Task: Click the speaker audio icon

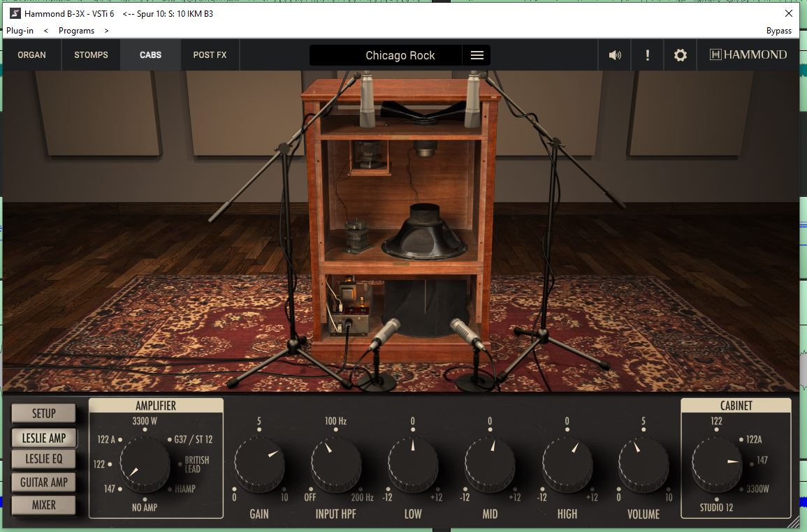Action: pyautogui.click(x=615, y=55)
